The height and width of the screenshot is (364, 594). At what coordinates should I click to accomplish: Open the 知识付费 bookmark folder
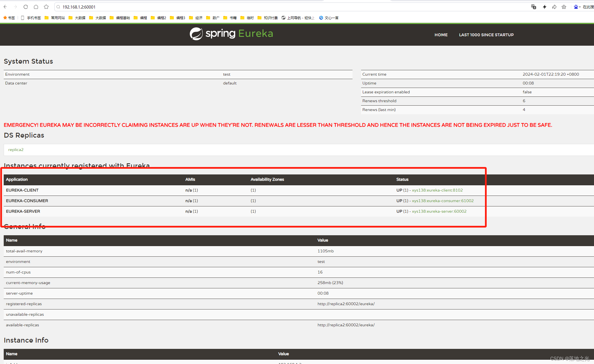[268, 18]
